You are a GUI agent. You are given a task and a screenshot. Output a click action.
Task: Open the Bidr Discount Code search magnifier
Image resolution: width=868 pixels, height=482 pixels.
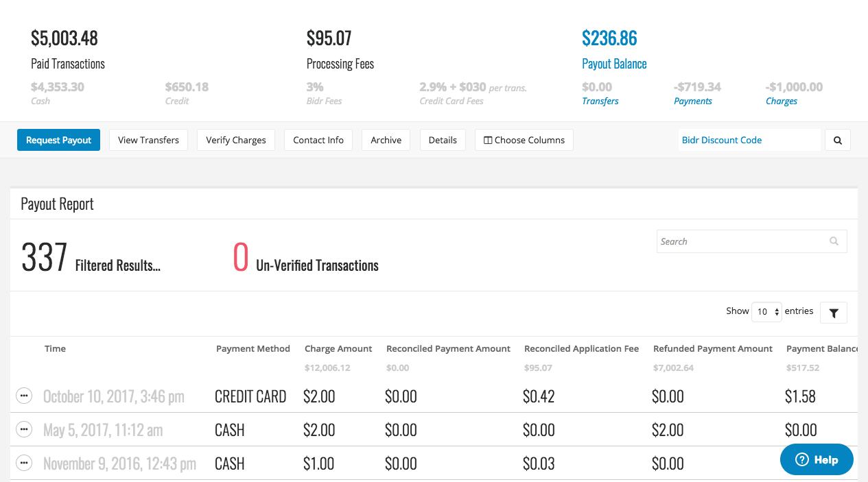coord(837,140)
